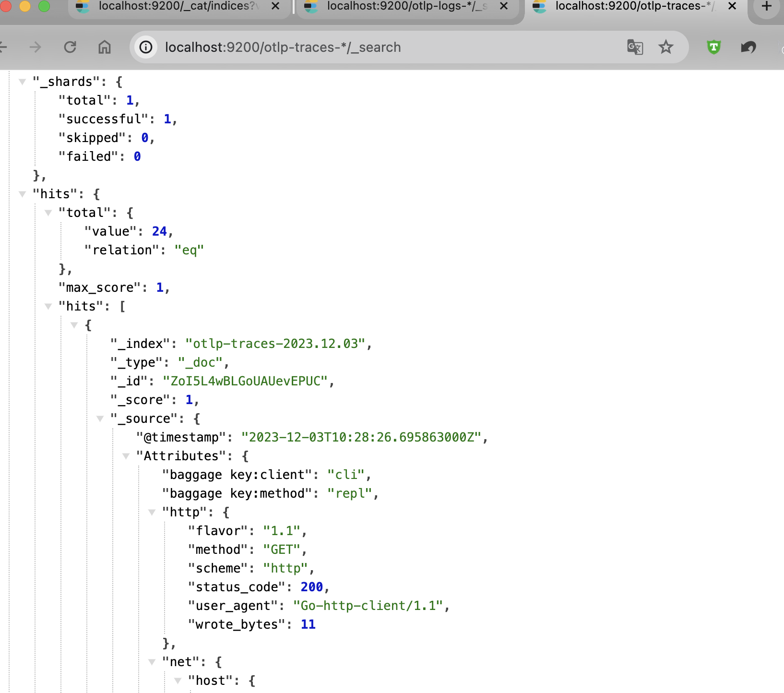Click the method value "GET"

pyautogui.click(x=282, y=550)
